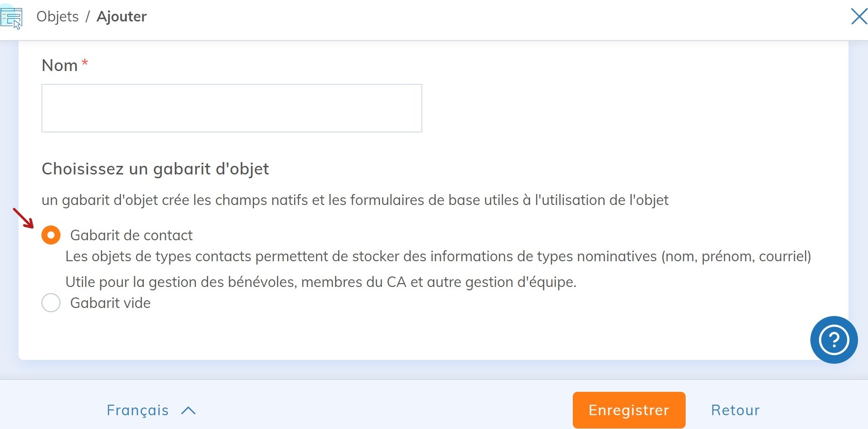This screenshot has width=868, height=429.
Task: Click the "Choisissez un gabarit d'objet" heading
Action: coord(155,169)
